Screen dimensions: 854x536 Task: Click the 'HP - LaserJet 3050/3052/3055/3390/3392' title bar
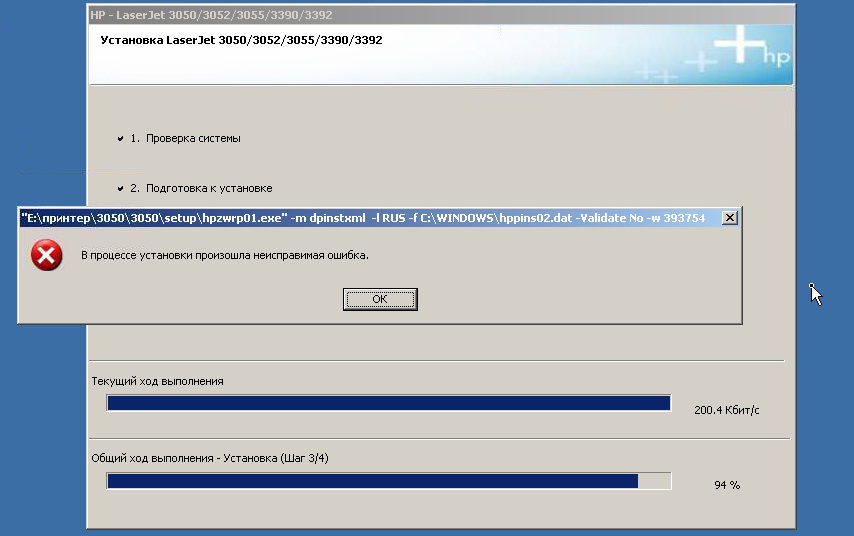point(441,15)
